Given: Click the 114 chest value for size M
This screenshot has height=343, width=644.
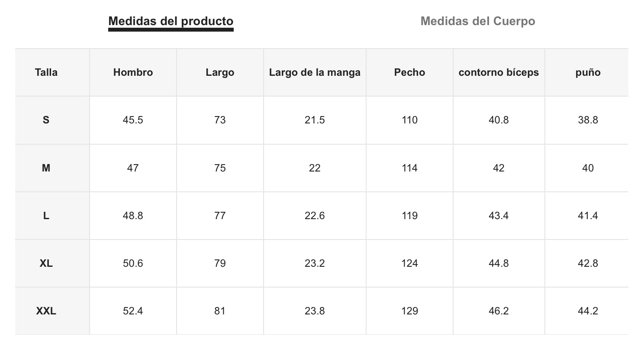Looking at the screenshot, I should tap(409, 168).
